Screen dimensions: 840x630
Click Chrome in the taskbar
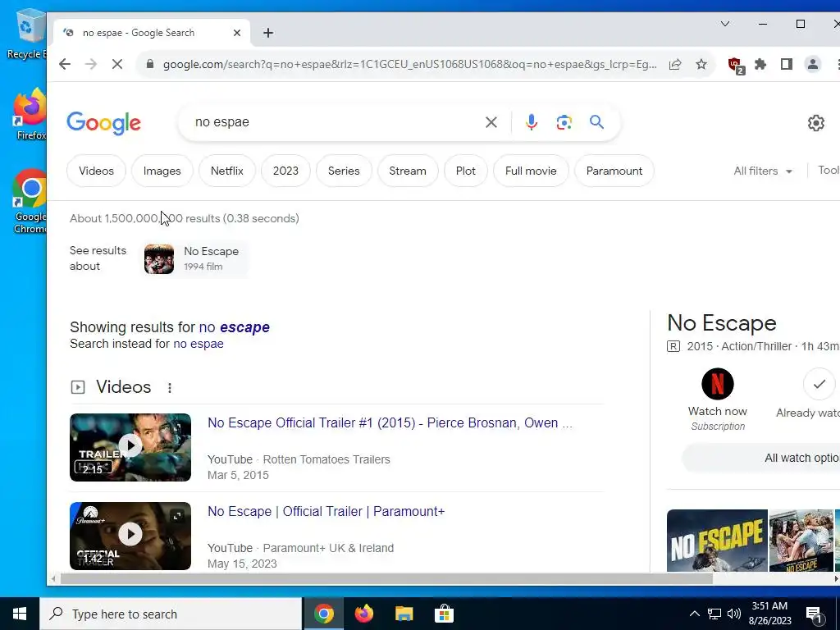click(323, 614)
